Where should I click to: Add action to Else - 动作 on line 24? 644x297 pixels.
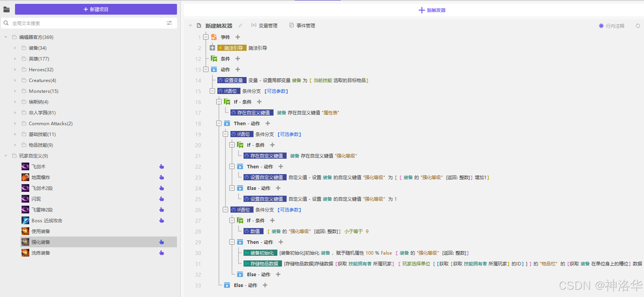(x=278, y=188)
